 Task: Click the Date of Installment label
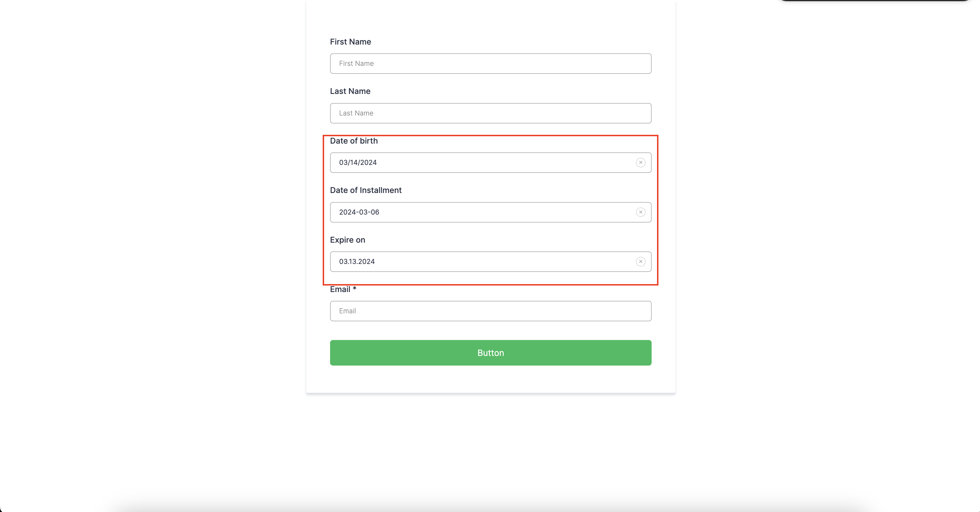365,190
